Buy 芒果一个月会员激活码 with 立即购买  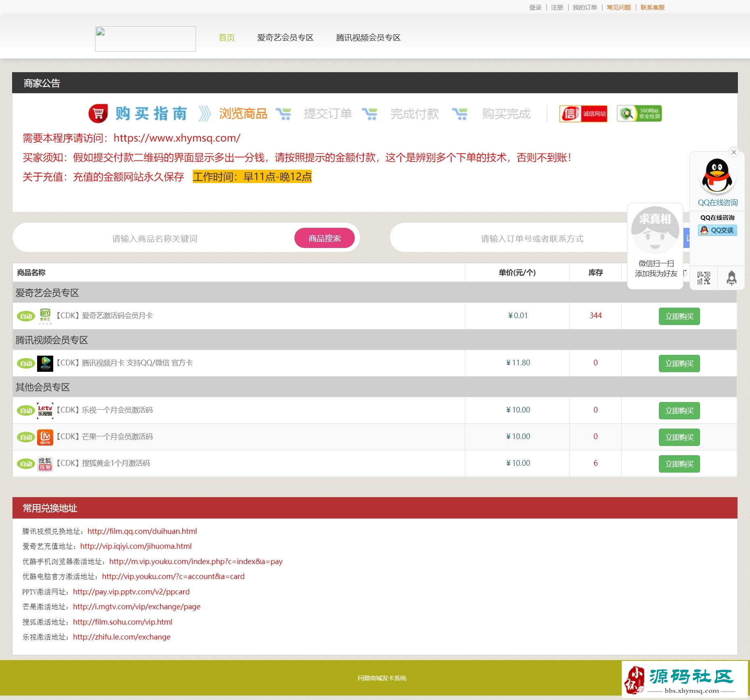pos(679,437)
